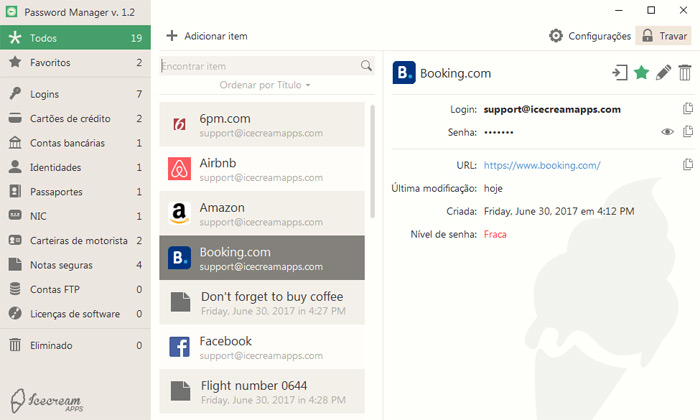Viewport: 700px width, 420px height.
Task: Open the Notas seguras category
Action: 75,265
